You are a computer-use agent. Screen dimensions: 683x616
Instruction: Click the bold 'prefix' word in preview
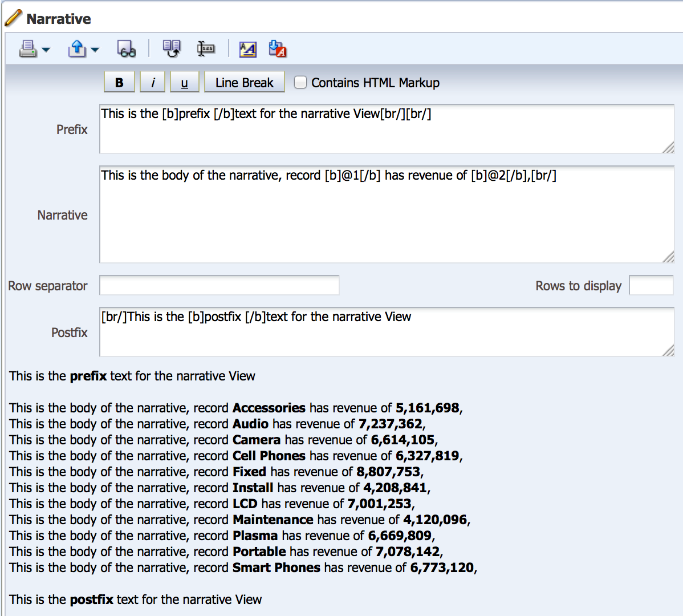pos(88,376)
